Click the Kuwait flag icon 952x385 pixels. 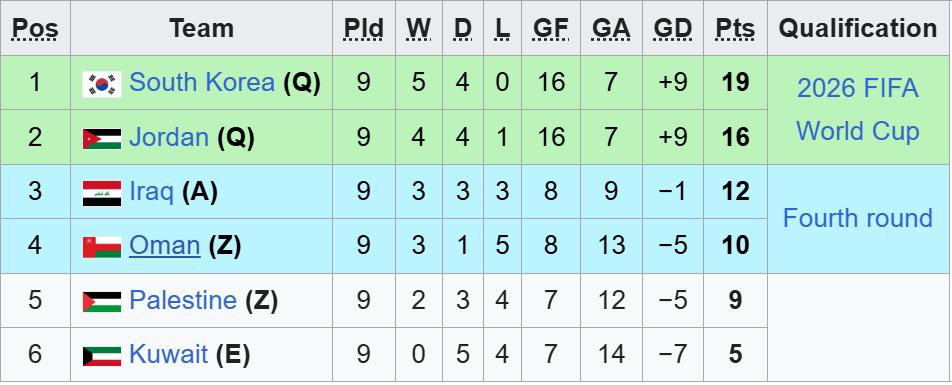pyautogui.click(x=102, y=356)
